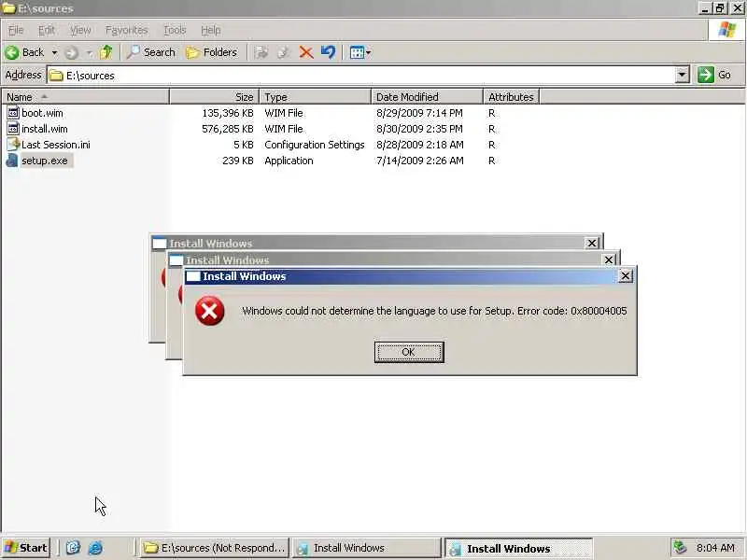
Task: Select the setup.exe application icon
Action: pos(13,161)
